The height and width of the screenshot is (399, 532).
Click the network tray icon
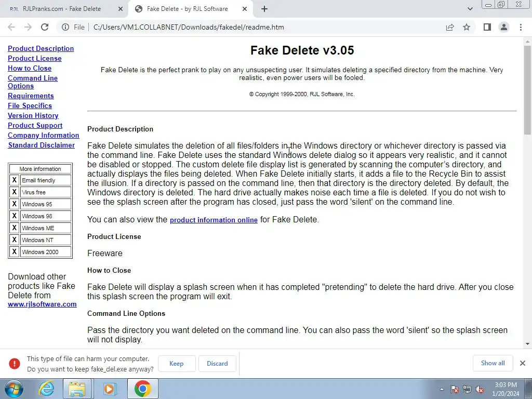[x=467, y=389]
